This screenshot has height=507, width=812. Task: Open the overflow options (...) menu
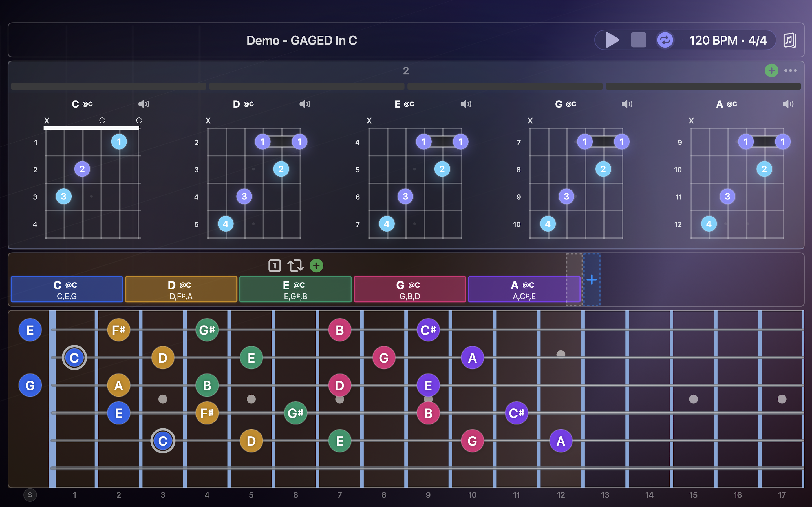point(791,71)
